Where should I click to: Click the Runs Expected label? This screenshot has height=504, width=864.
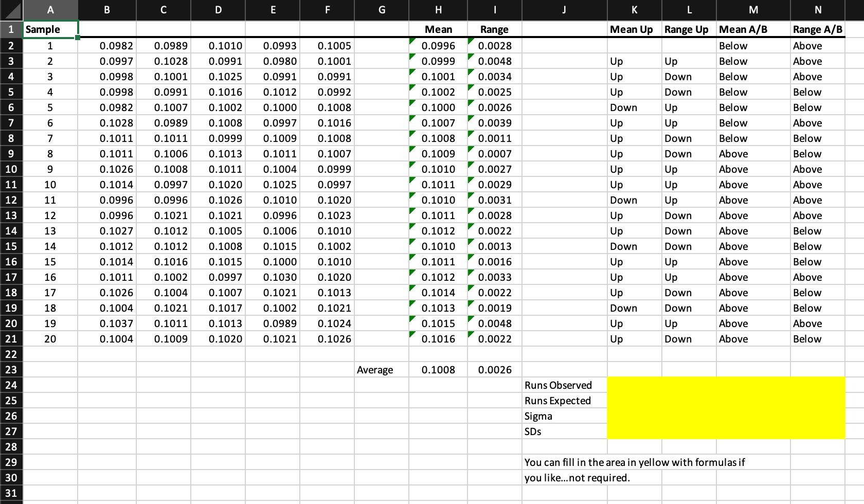tap(557, 401)
